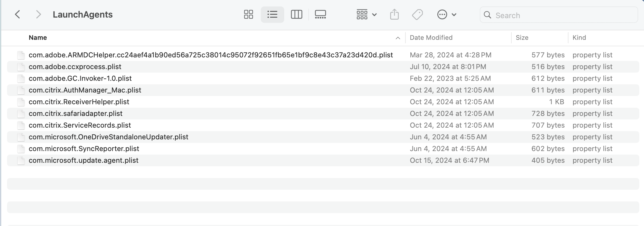
Task: Switch to icon grid view
Action: 248,14
